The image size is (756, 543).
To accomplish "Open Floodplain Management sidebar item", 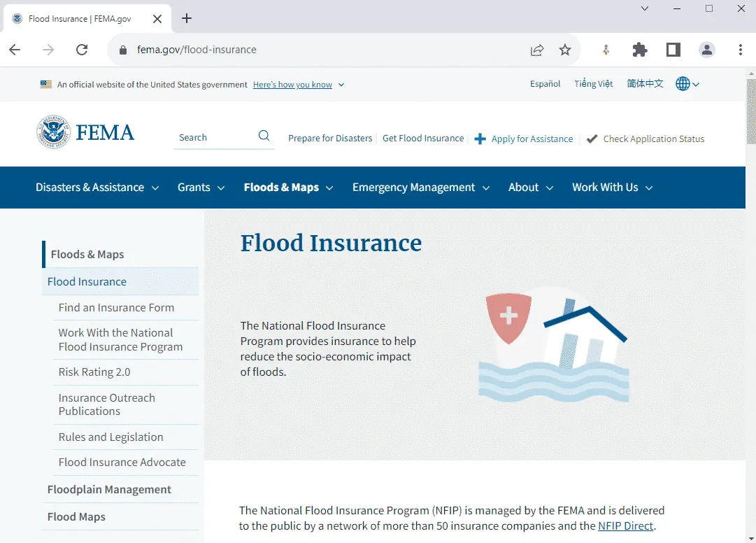I will tap(109, 490).
